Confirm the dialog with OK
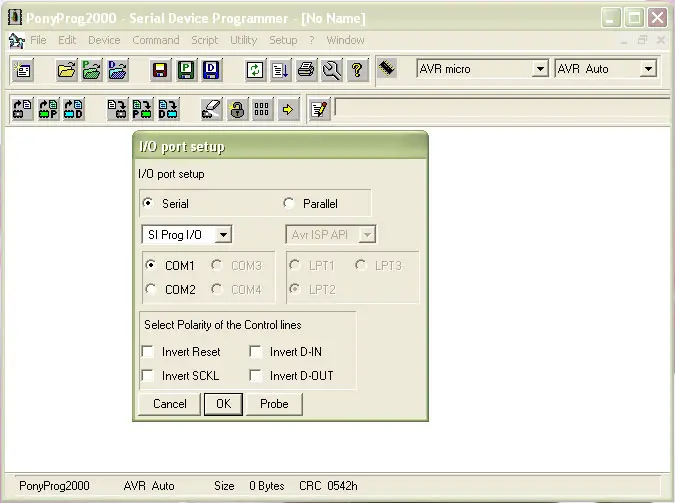Viewport: 675px width, 503px height. point(223,404)
